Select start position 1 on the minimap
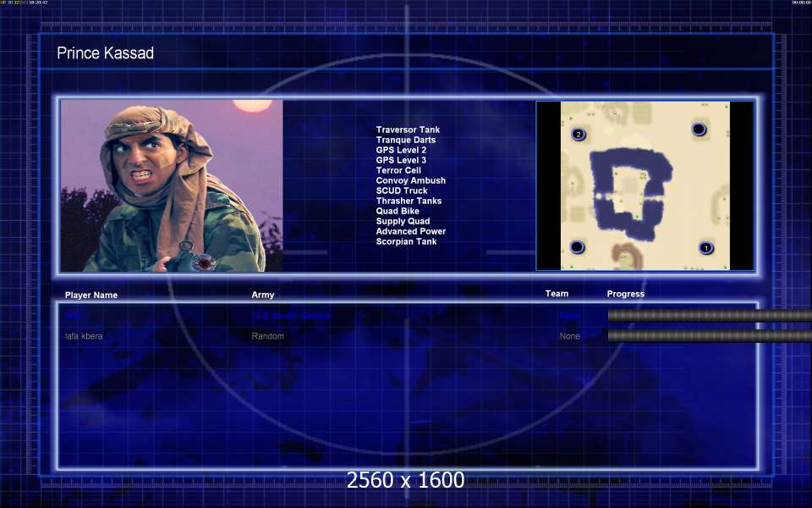Image resolution: width=812 pixels, height=508 pixels. click(x=705, y=248)
